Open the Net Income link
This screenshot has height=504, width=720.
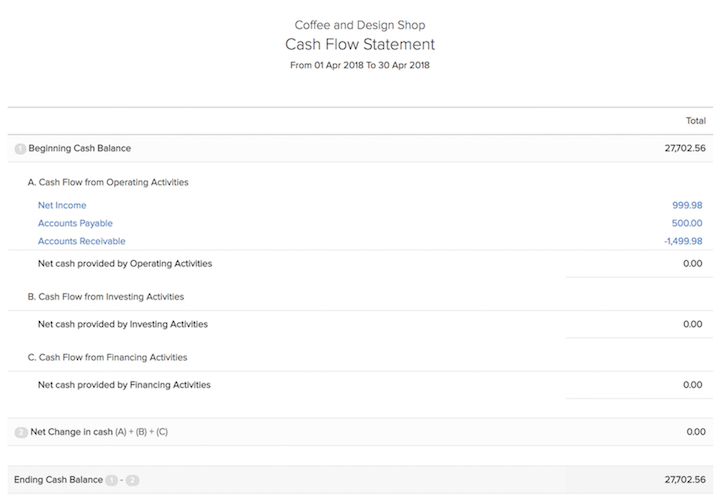[62, 205]
